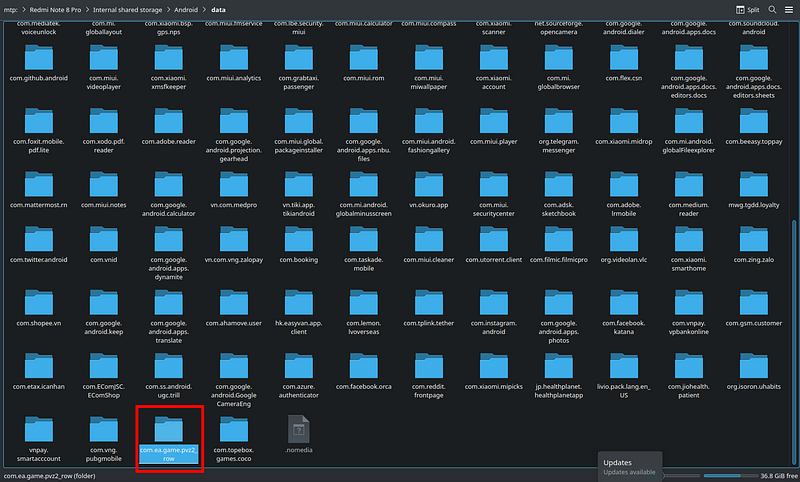Select the com.ea.game.pvz2_row folder

pos(169,439)
